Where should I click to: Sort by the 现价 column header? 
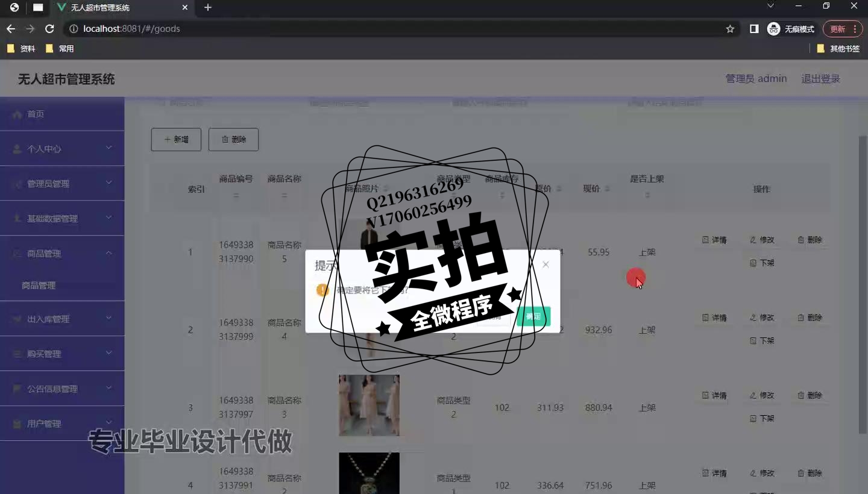(x=596, y=189)
